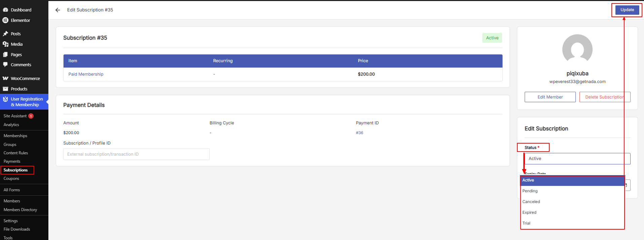The height and width of the screenshot is (240, 644).
Task: Open Content Rules submenu
Action: [16, 153]
